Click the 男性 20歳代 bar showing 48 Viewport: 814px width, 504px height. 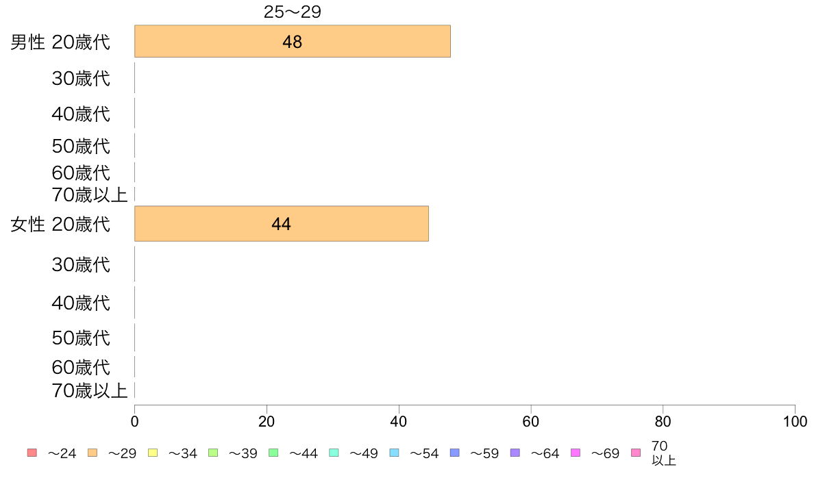293,41
